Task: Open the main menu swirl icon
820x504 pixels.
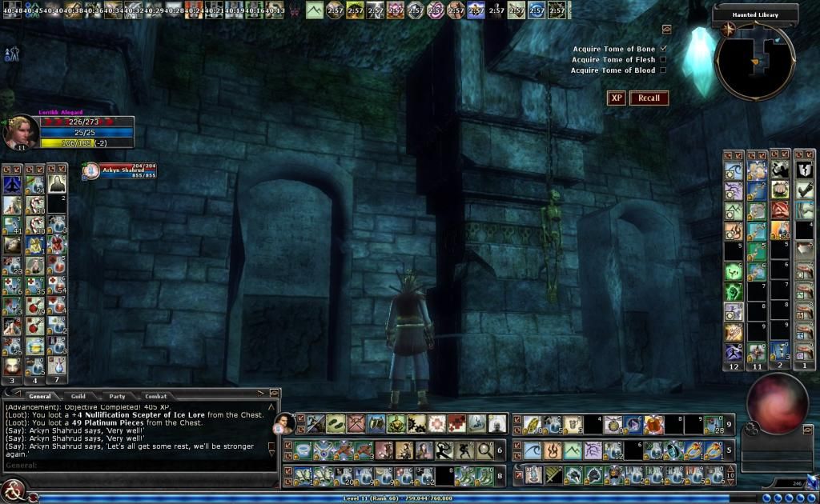Action: pyautogui.click(x=13, y=491)
